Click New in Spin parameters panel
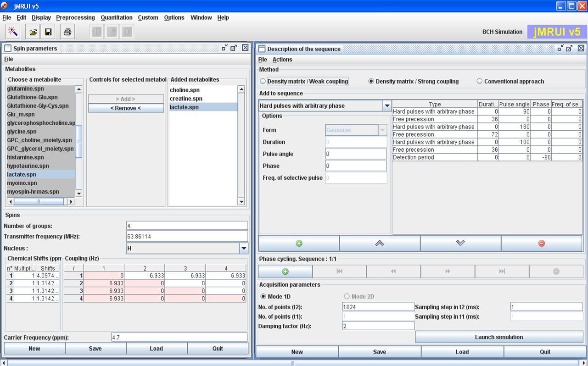 pos(34,349)
